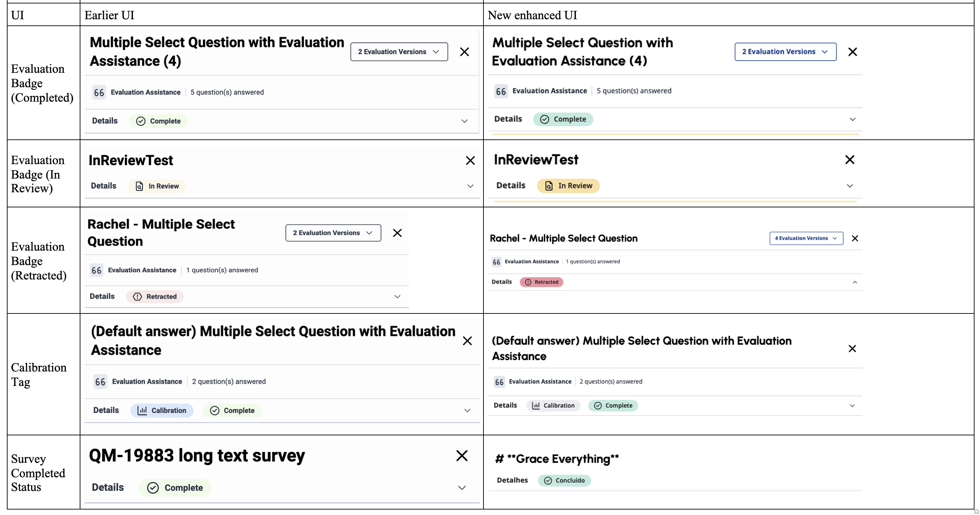This screenshot has width=980, height=515.
Task: Click the red Retracted badge in new enhanced UI
Action: (x=541, y=282)
